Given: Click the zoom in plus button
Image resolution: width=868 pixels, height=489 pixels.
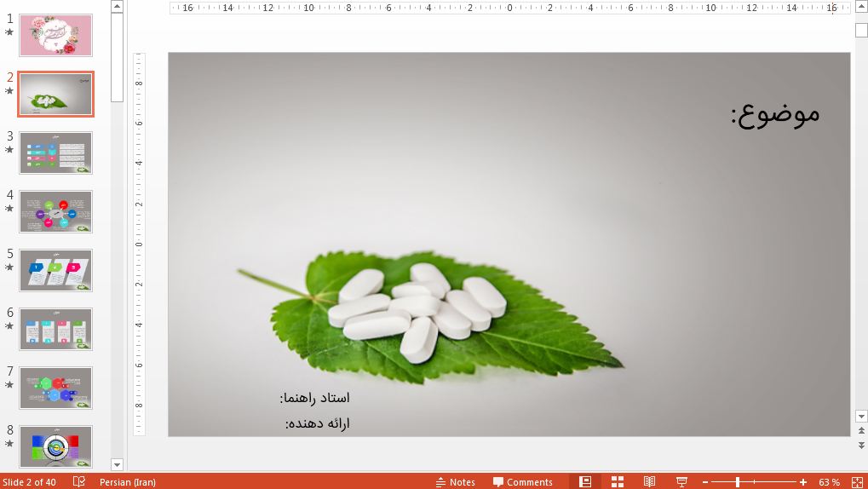Looking at the screenshot, I should pyautogui.click(x=803, y=482).
